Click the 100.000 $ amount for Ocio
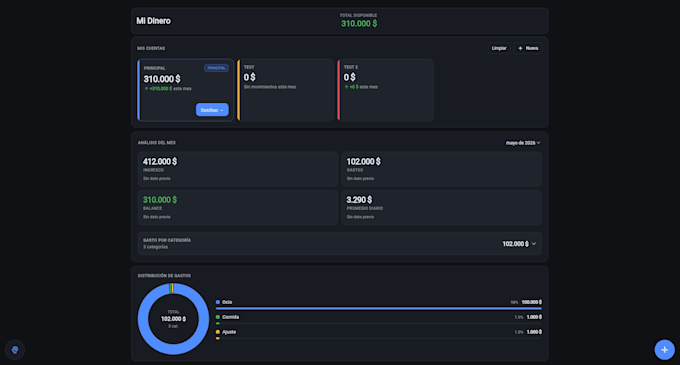Viewport: 680px width, 365px height. (532, 302)
